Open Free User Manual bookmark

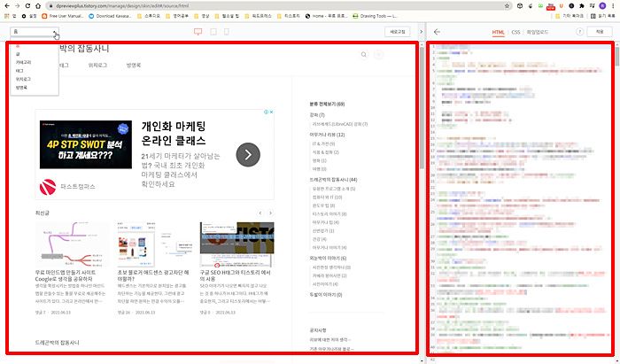(x=63, y=16)
